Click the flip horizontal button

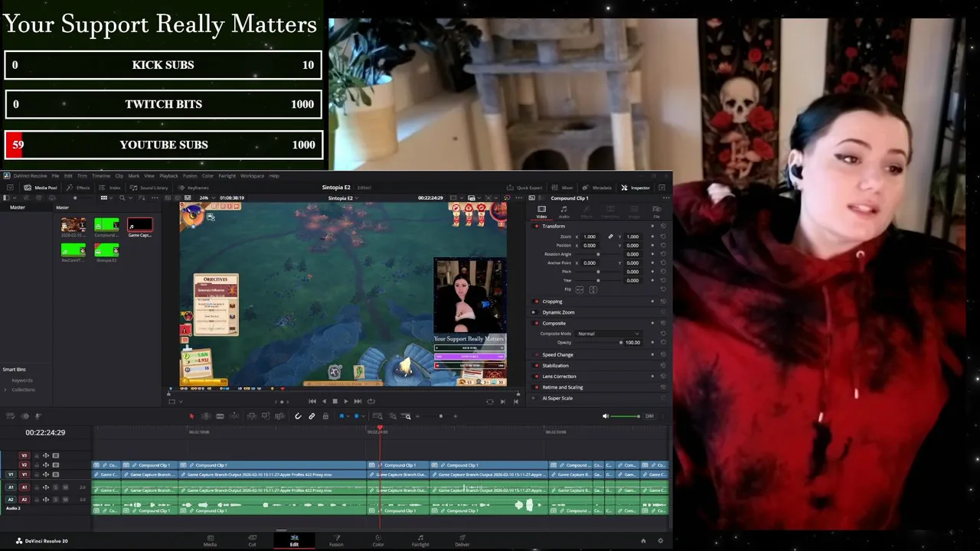[580, 290]
